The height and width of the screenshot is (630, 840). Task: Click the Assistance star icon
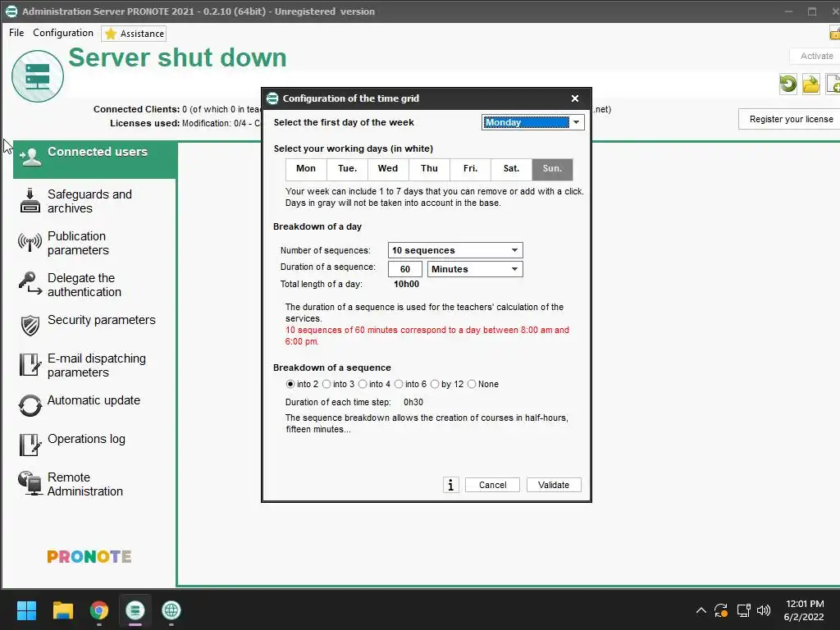pyautogui.click(x=111, y=34)
